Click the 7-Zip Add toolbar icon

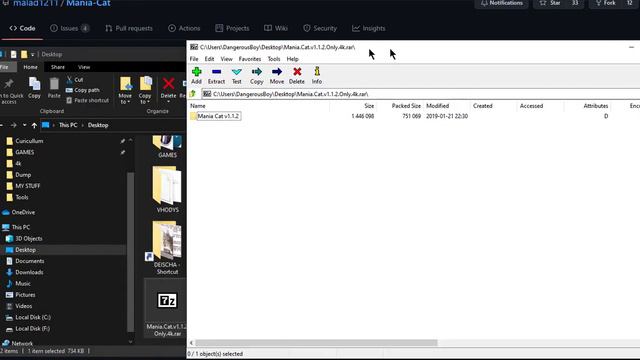tap(196, 76)
